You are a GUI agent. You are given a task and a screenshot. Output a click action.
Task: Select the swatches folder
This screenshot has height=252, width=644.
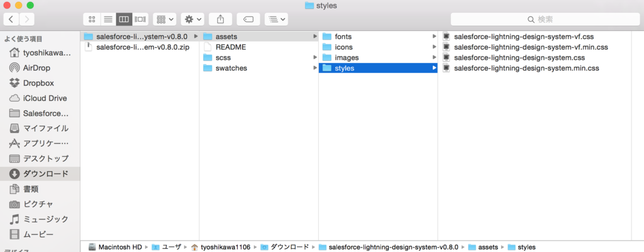258,68
